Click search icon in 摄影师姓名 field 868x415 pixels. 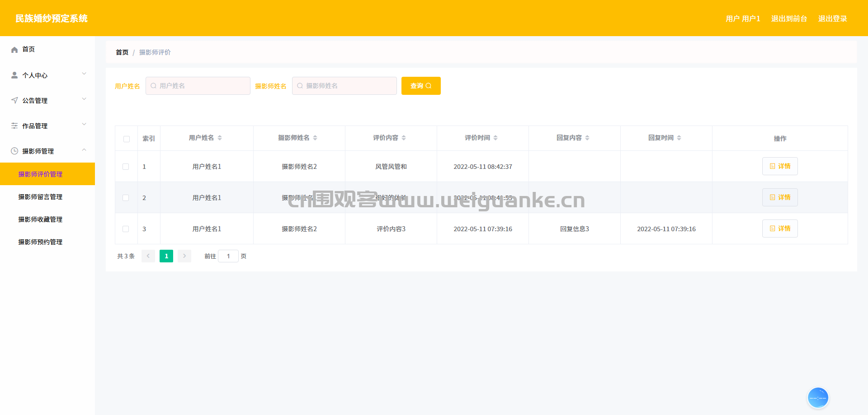click(300, 86)
